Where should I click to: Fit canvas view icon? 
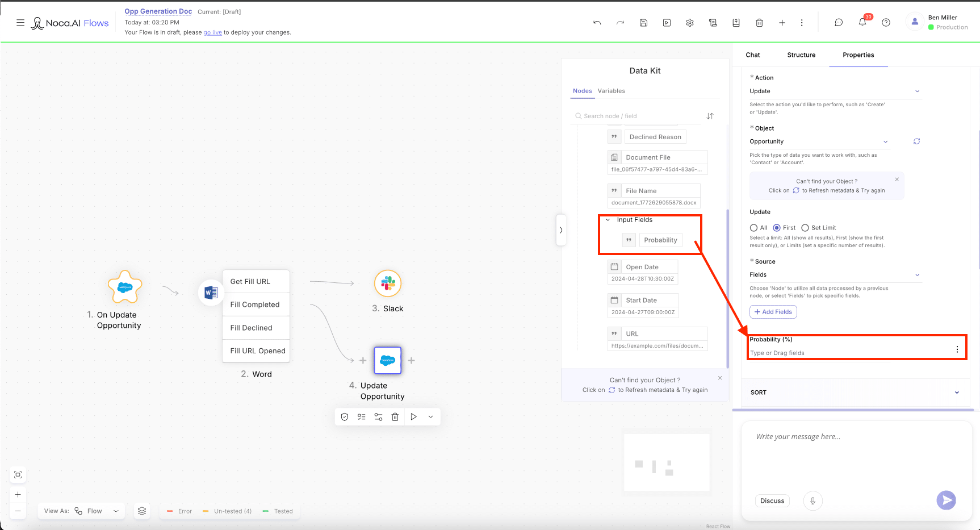click(18, 474)
